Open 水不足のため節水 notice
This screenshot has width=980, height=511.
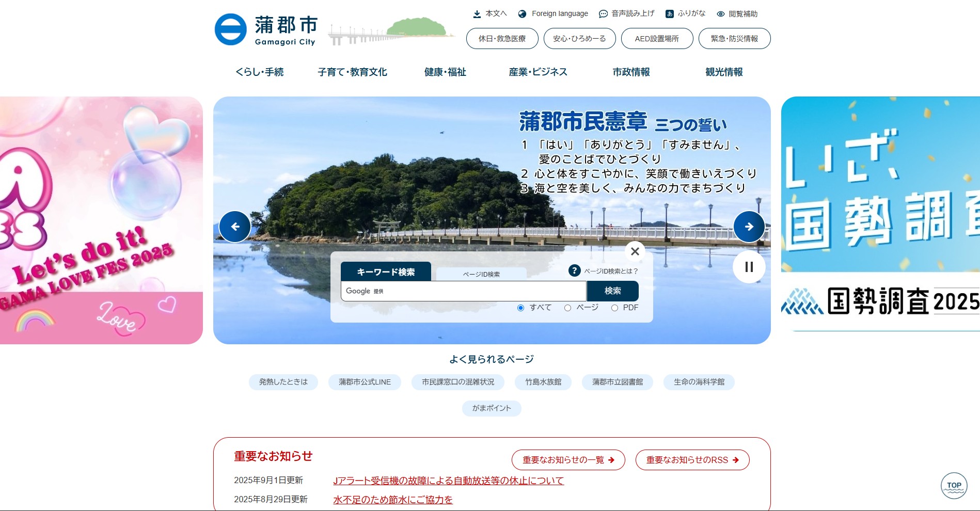393,500
